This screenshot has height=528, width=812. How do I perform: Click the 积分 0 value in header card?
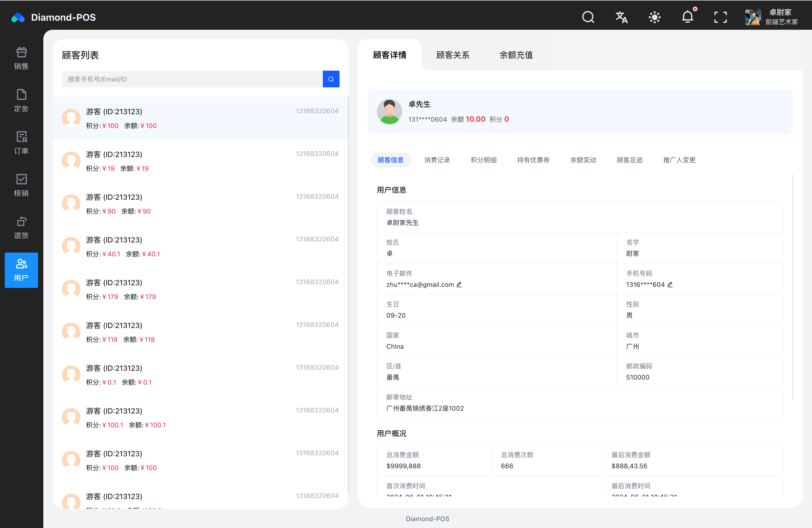[x=507, y=119]
